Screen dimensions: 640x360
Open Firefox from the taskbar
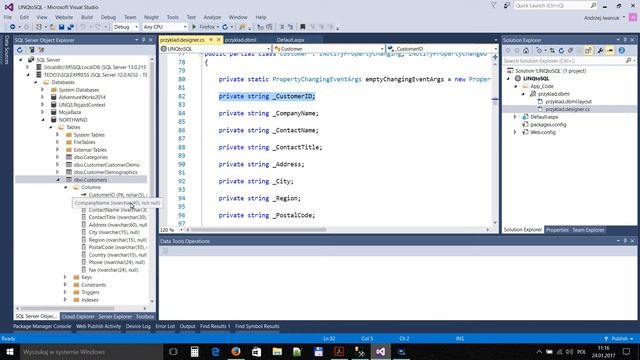236,351
